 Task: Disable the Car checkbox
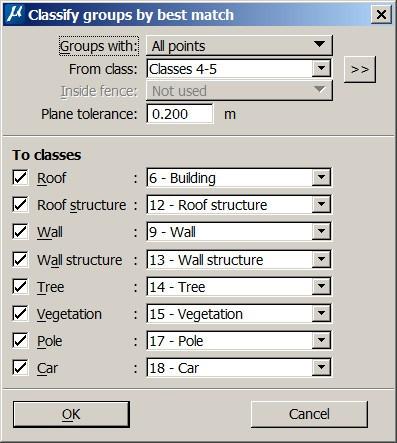20,368
